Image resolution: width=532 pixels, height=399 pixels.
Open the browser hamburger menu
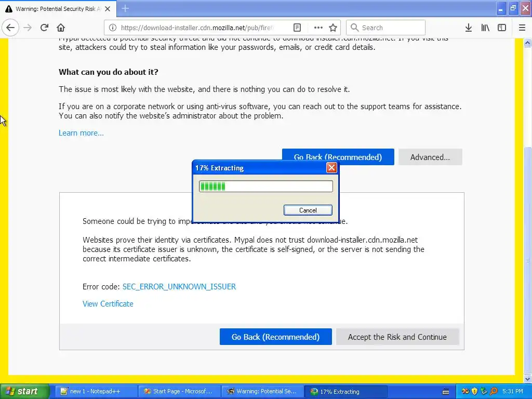522,28
